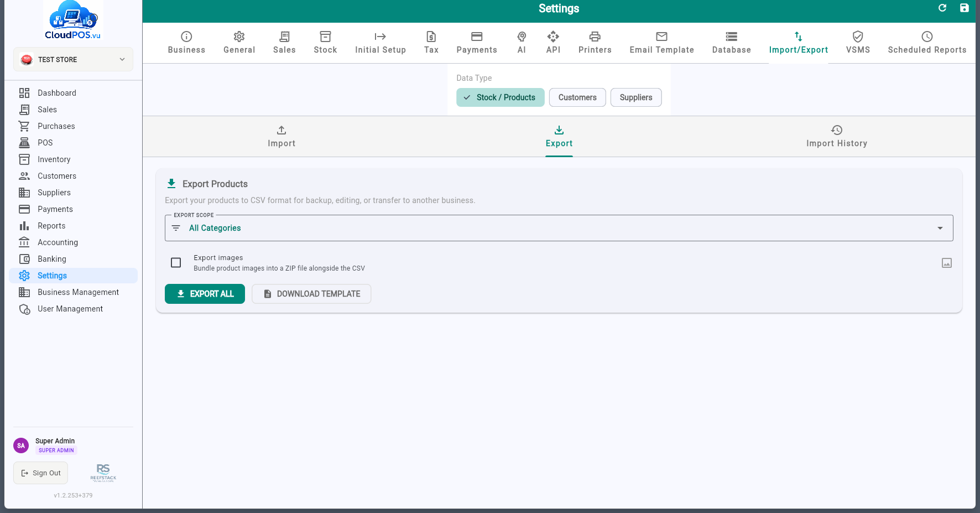Screen dimensions: 980x513
Task: Click the ReefStack logo
Action: [x=103, y=473]
